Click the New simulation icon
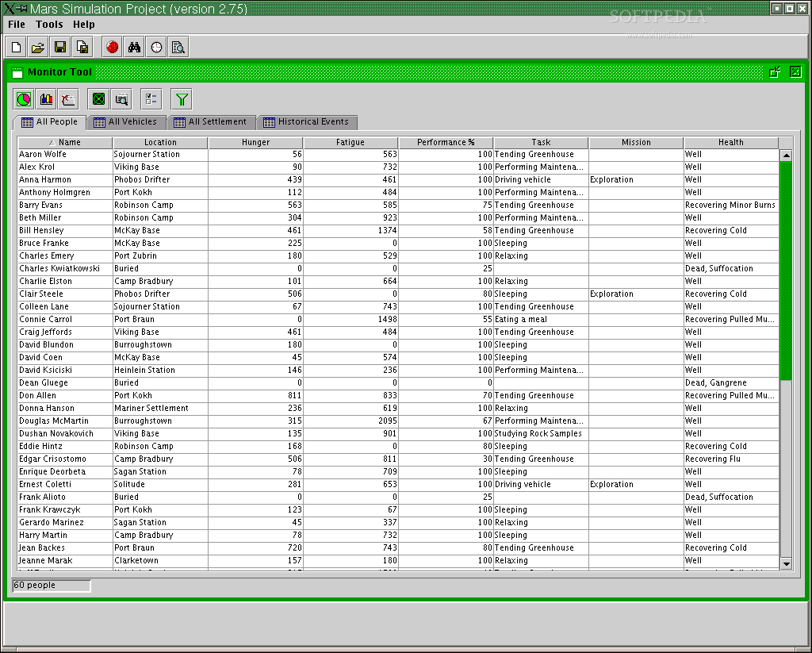The height and width of the screenshot is (653, 812). (16, 47)
